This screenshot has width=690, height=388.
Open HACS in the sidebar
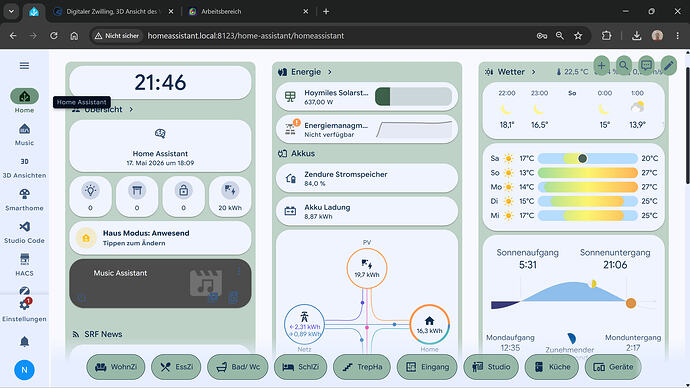click(x=24, y=265)
